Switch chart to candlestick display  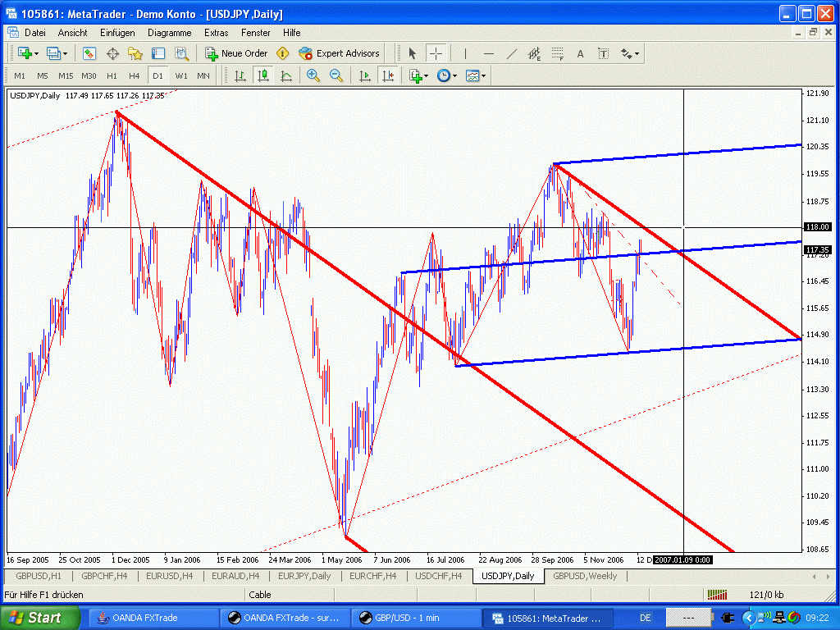(x=263, y=75)
